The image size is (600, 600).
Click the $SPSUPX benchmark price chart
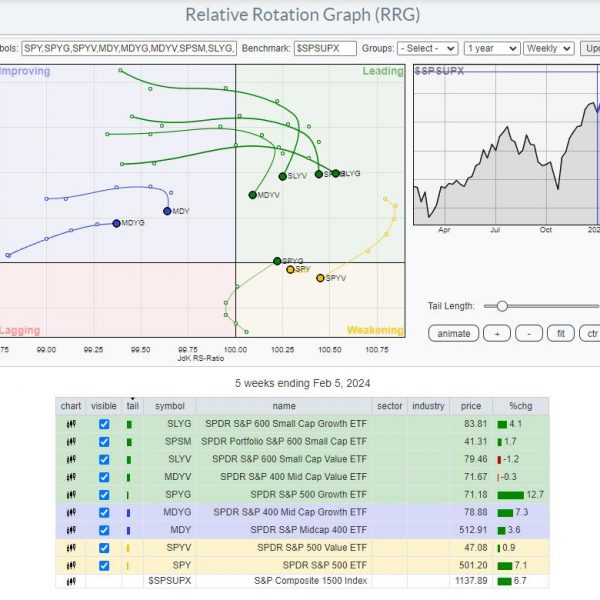click(x=506, y=145)
